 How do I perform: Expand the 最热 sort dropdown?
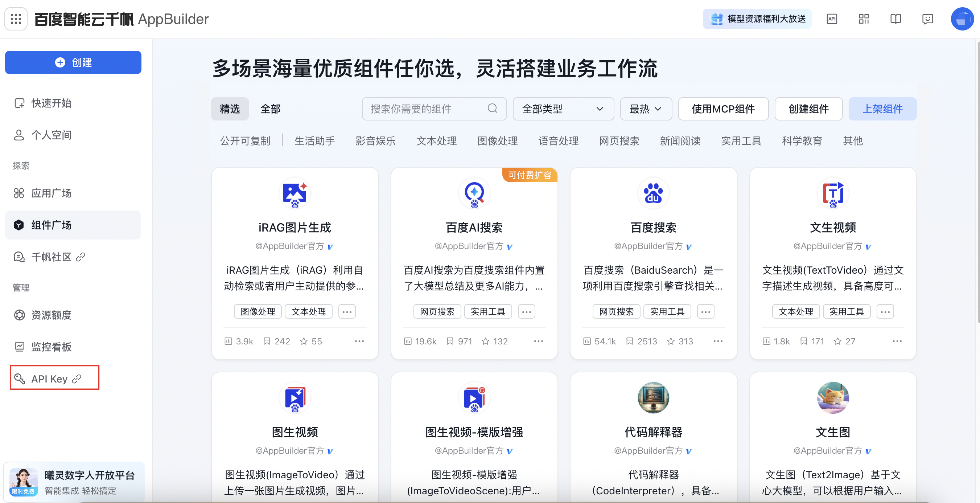[x=646, y=109]
